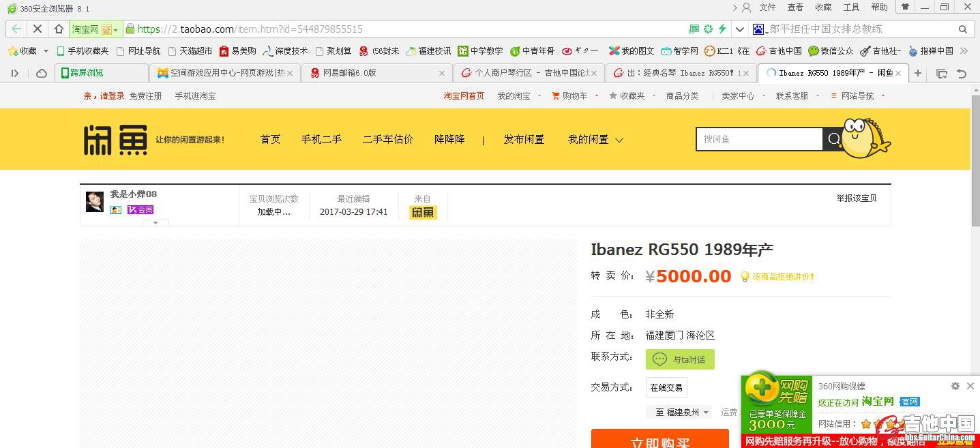Open the shipping destination 福建泉州 dropdown
Screen dimensions: 980x448
(x=682, y=413)
